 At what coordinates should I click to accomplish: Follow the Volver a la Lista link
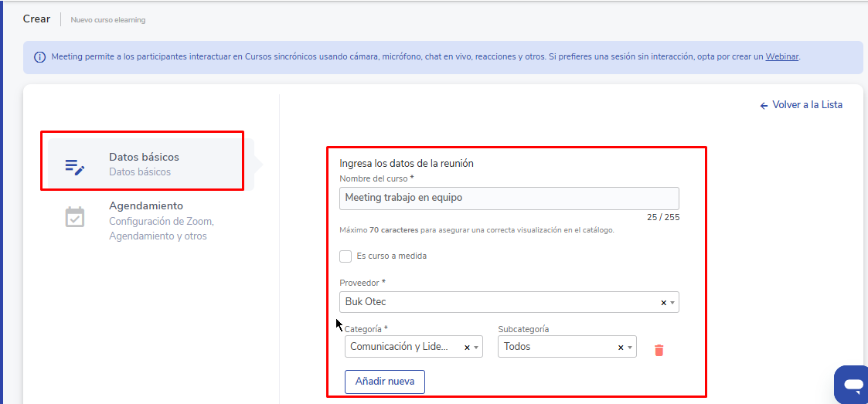(802, 105)
